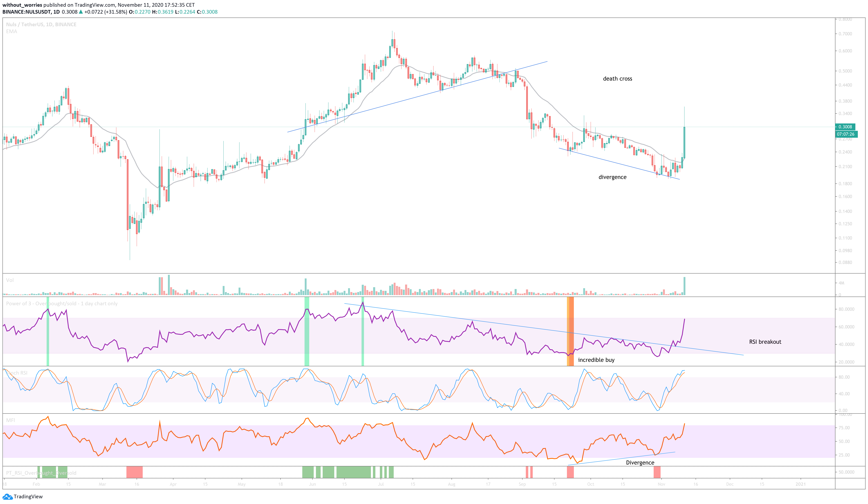Select the 'divergence' label under the price trendline
This screenshot has height=504, width=868.
(612, 177)
